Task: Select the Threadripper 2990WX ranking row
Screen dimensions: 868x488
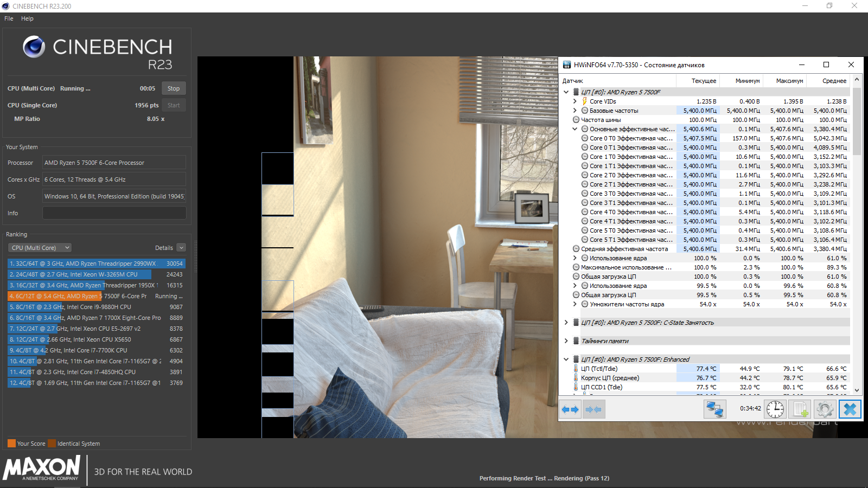Action: pos(96,264)
